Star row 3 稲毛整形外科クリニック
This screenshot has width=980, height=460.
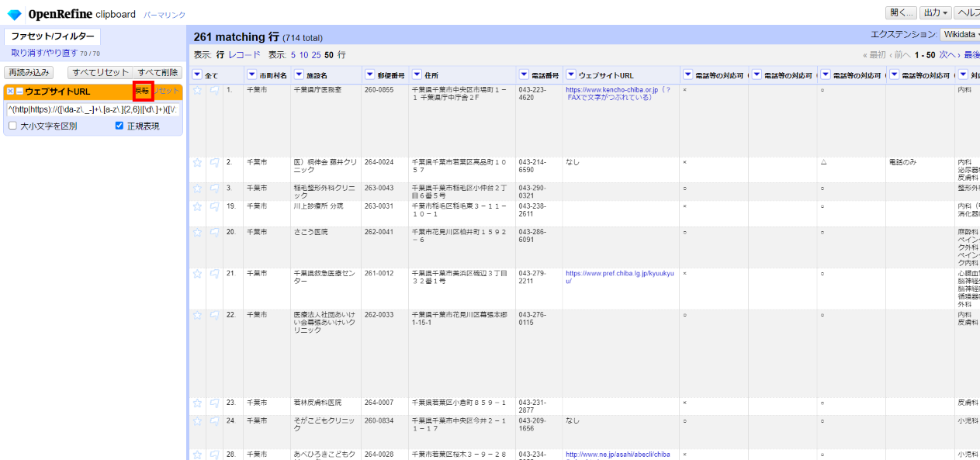tap(197, 188)
